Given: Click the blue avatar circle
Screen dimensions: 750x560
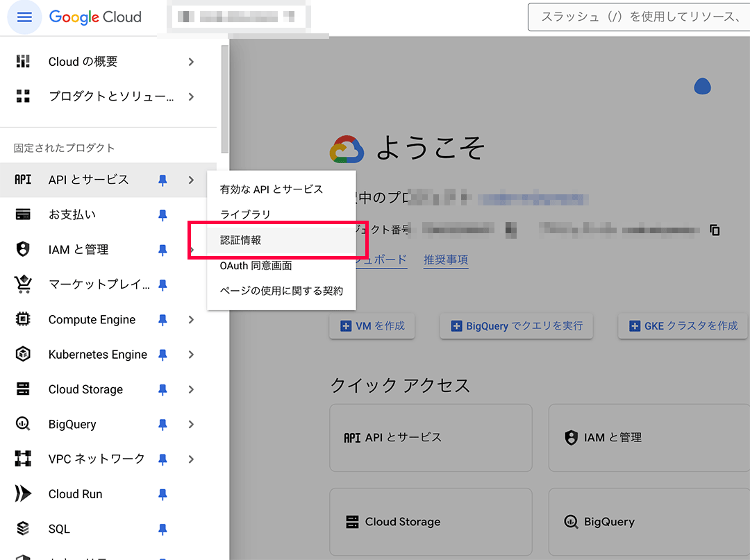Looking at the screenshot, I should pos(702,87).
